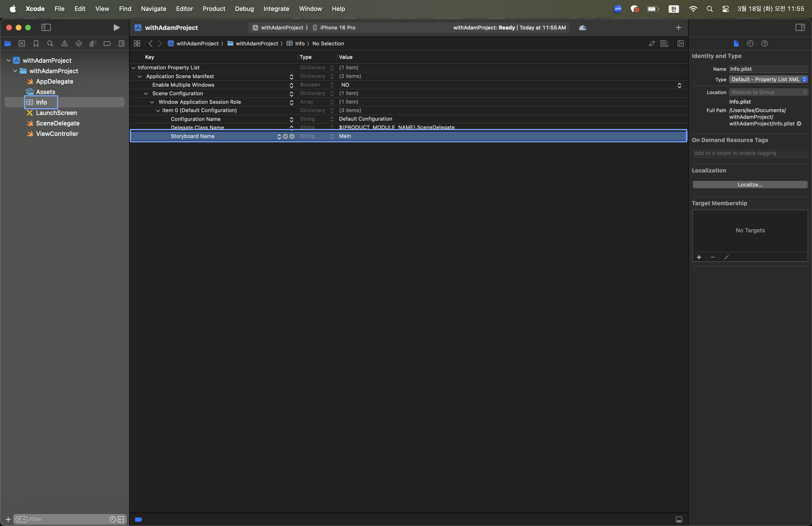The image size is (812, 526).
Task: Click the plus Library button in toolbar
Action: (x=678, y=28)
